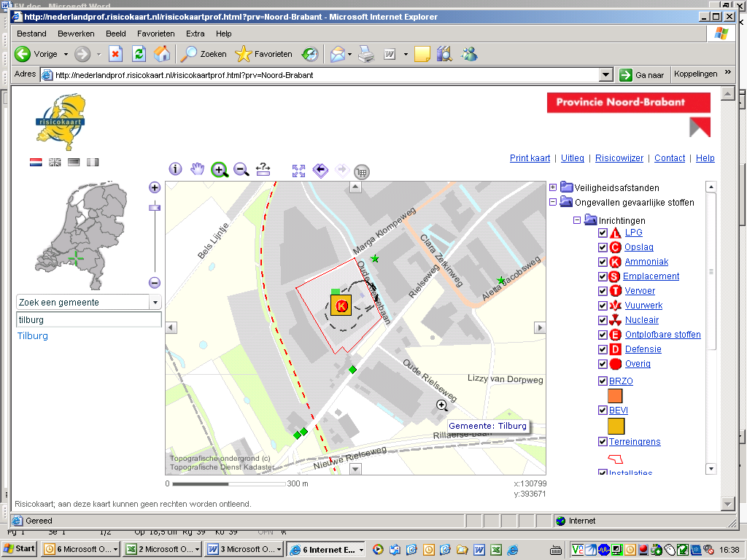747x560 pixels.
Task: Toggle the Emplacement layer checkbox
Action: click(x=603, y=276)
